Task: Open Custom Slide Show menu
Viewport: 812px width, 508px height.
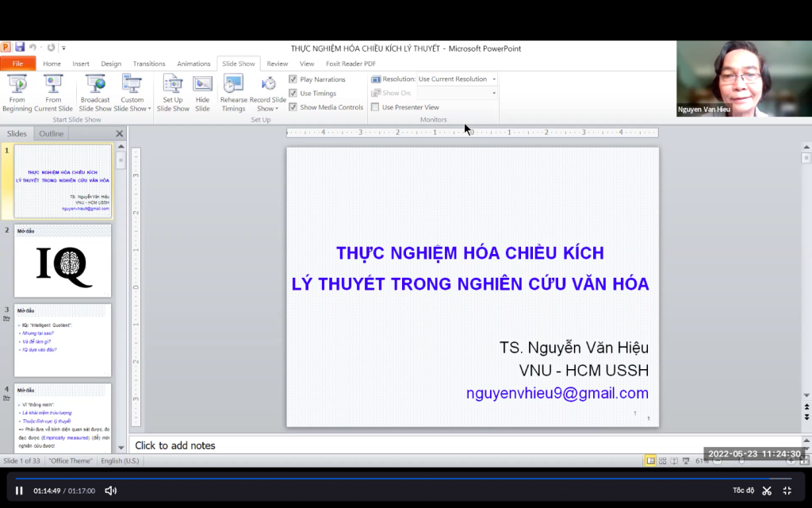Action: pyautogui.click(x=132, y=94)
